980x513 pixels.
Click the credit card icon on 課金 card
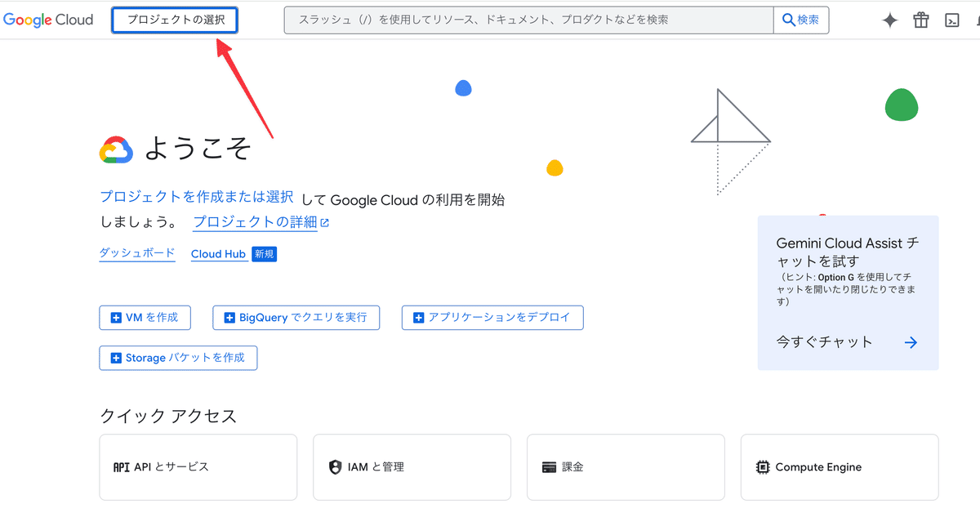pos(549,467)
